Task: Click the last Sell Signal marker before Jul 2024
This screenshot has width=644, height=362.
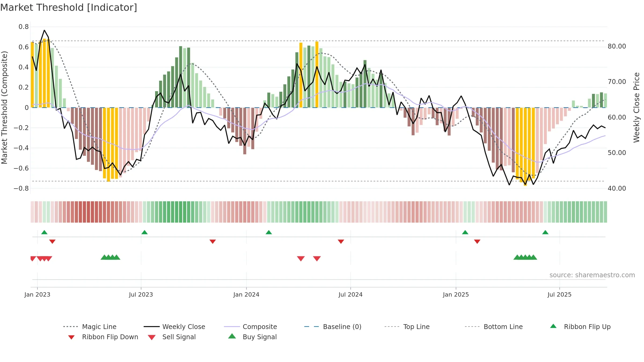Action: click(x=317, y=258)
